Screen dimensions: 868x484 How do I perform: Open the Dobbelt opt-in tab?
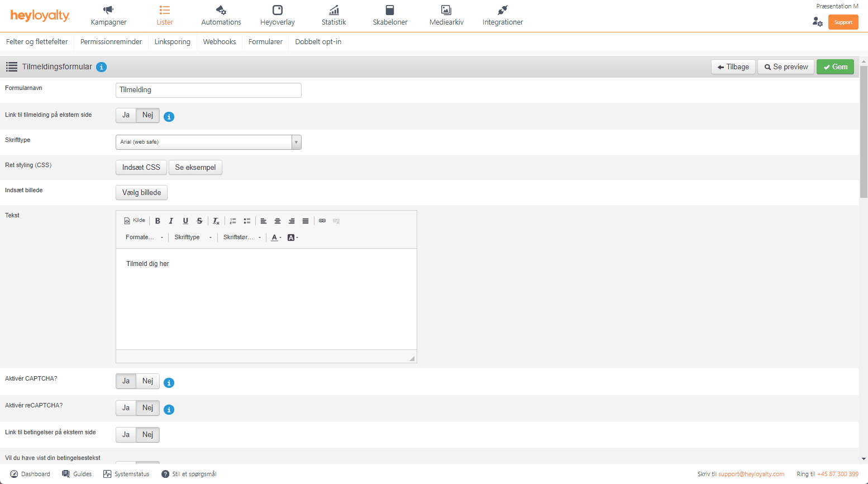(x=318, y=42)
